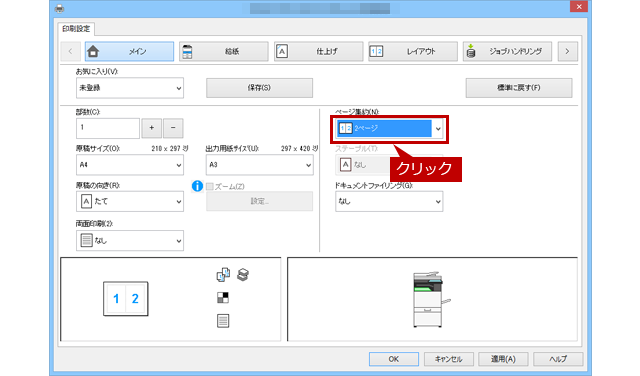Toggle the ズーム(Z) checkbox
Viewport: 640px width, 376px height.
[x=210, y=187]
